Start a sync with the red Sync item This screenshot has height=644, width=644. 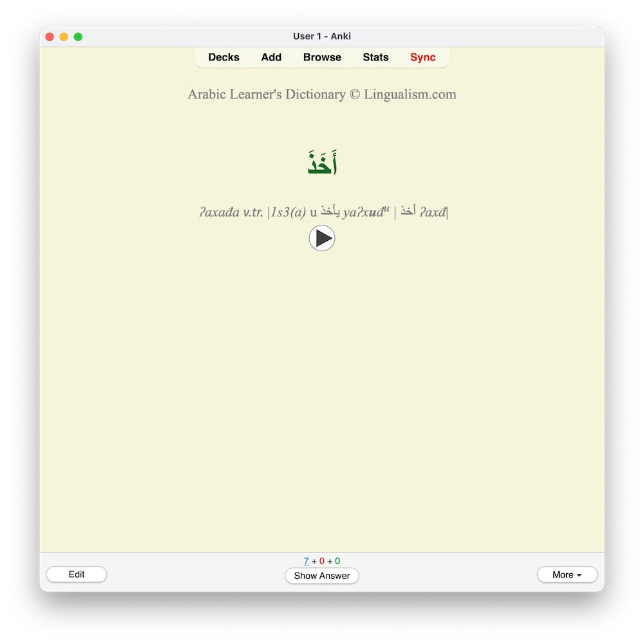tap(423, 57)
